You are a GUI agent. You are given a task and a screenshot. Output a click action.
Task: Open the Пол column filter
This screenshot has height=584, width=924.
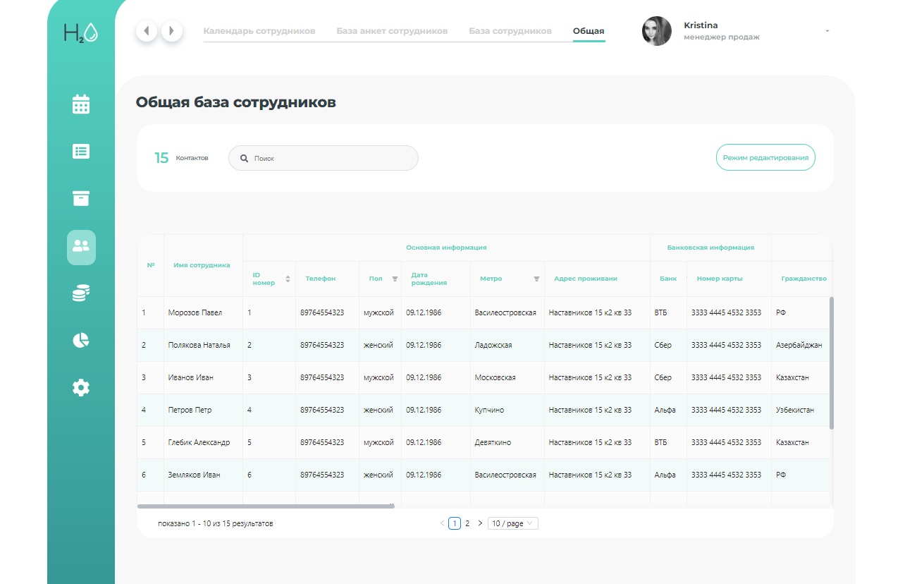click(395, 279)
